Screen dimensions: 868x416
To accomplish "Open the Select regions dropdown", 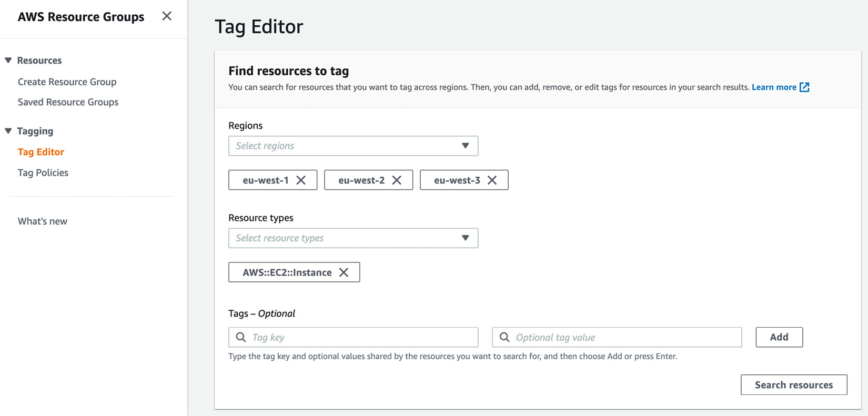I will coord(354,146).
